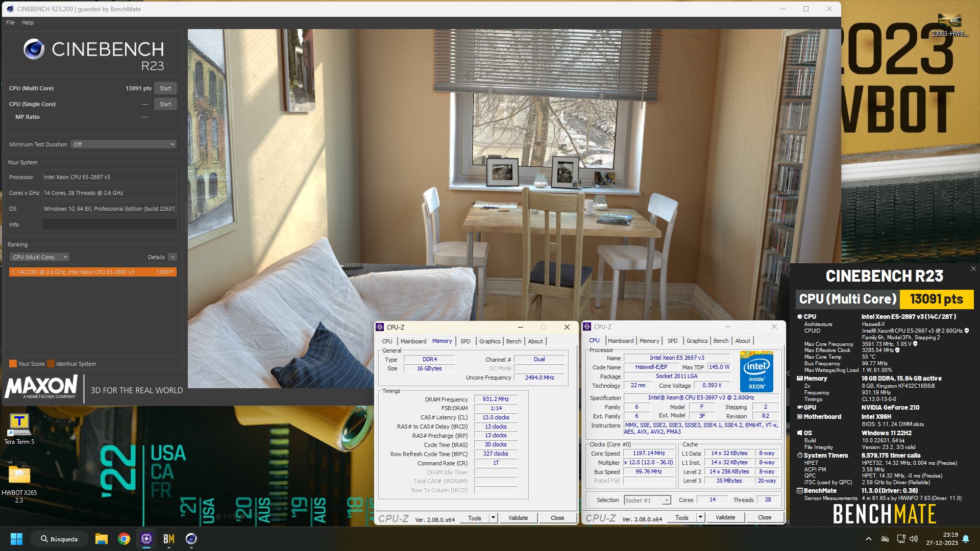
Task: Click Close button in Memory CPU-Z window
Action: [557, 518]
